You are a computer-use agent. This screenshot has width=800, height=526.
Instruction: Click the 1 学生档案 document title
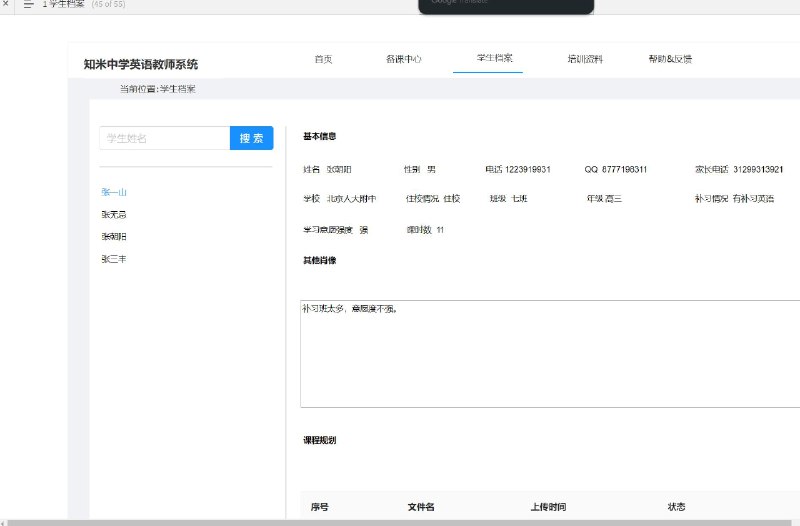[63, 4]
